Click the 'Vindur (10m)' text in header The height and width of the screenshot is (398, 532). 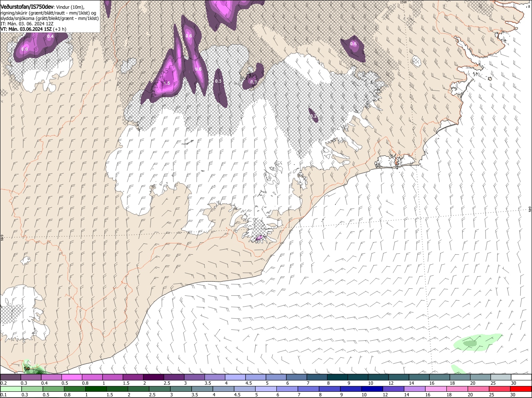(x=70, y=7)
